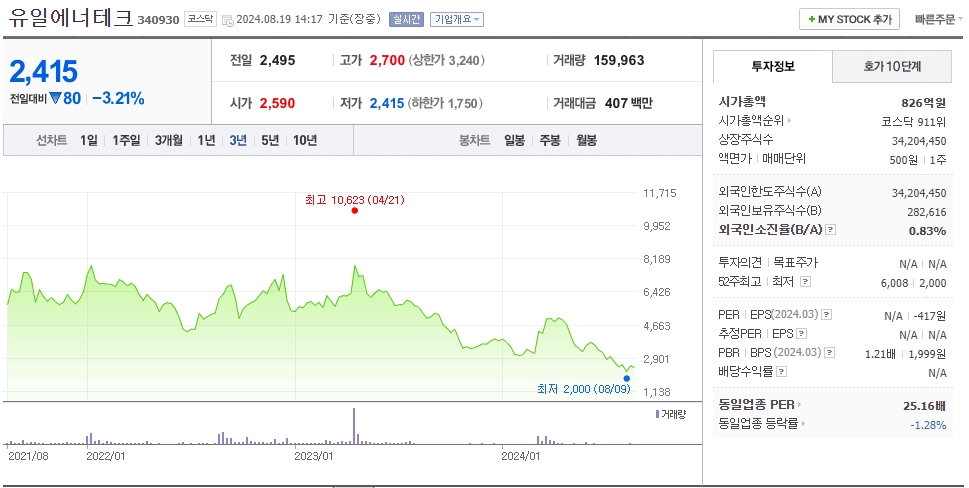Image resolution: width=969 pixels, height=488 pixels.
Task: Open the 동일업종 등락률 link
Action: point(762,424)
